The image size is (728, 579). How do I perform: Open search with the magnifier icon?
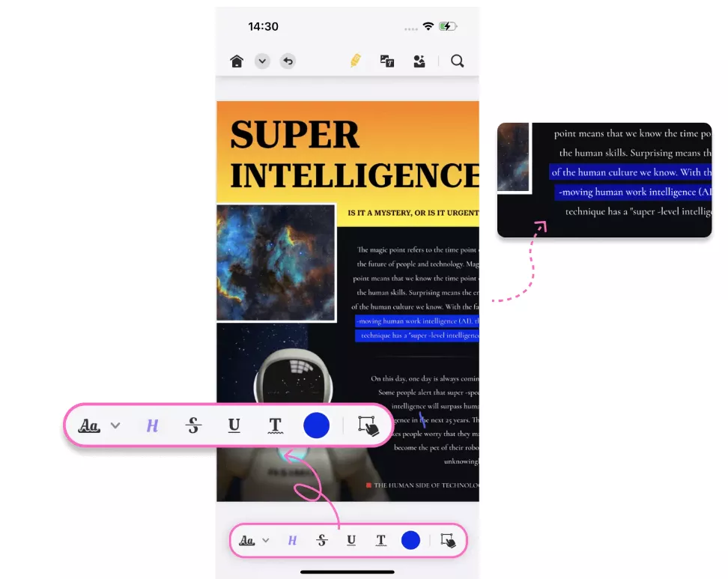click(457, 61)
